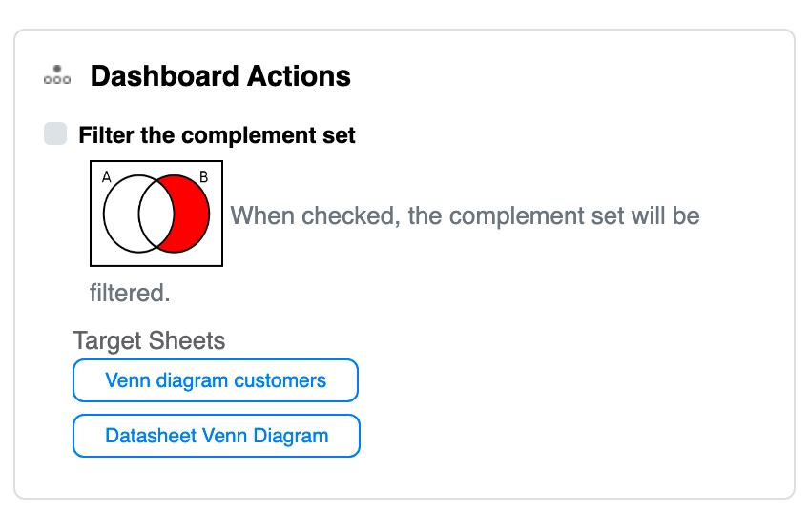809x532 pixels.
Task: Click the red shaded region of circle B
Action: click(x=191, y=214)
